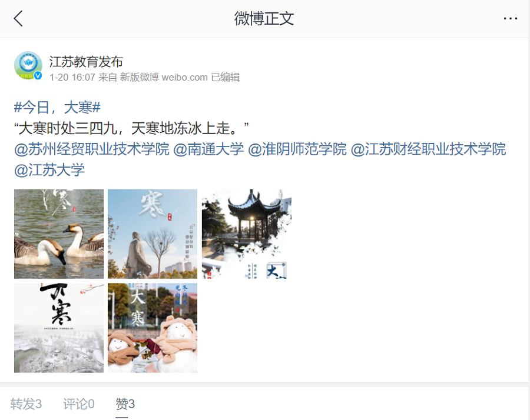The image size is (530, 420).
Task: Visit @苏州经贸职业技术学院 mention
Action: click(x=92, y=149)
